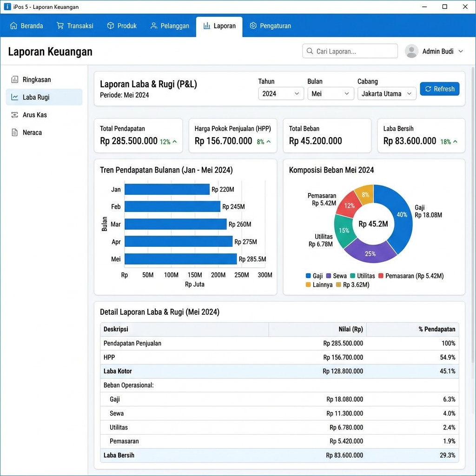Click the Pelanggan person icon
This screenshot has height=476, width=476.
pos(154,26)
